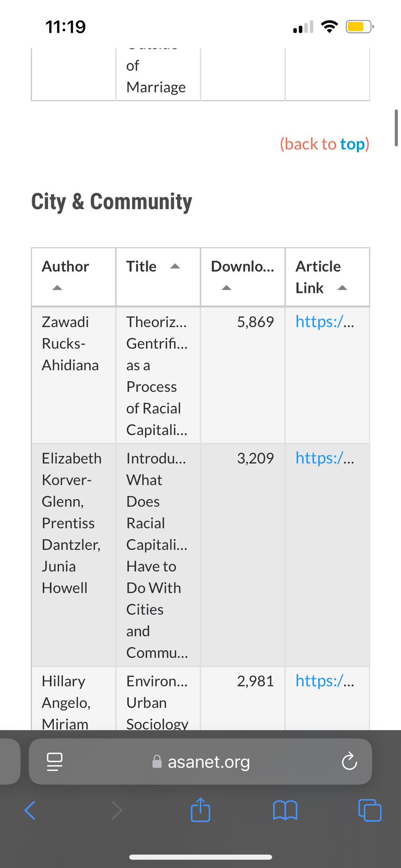The height and width of the screenshot is (868, 401).
Task: Tap the battery status icon
Action: 358,27
